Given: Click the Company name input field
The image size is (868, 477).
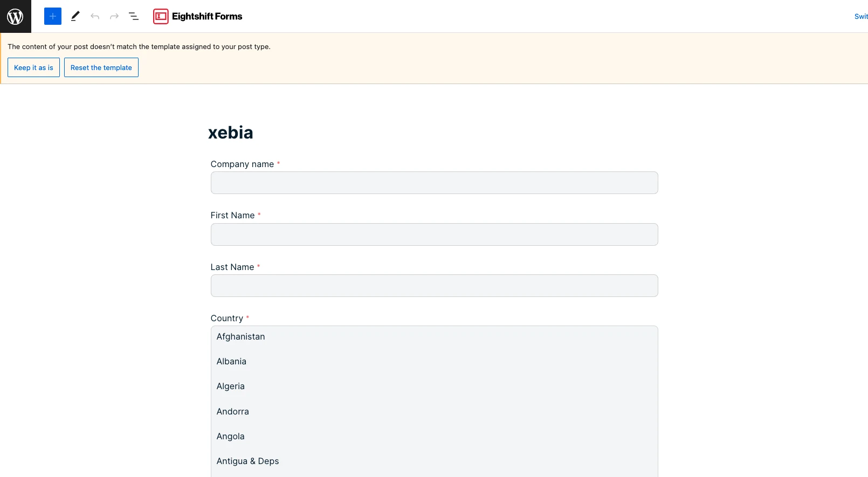Looking at the screenshot, I should click(434, 183).
